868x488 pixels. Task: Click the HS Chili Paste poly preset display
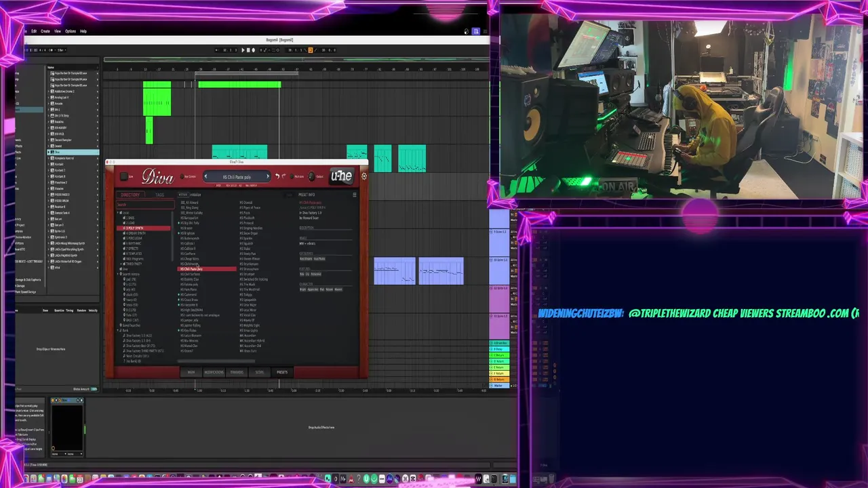point(237,177)
